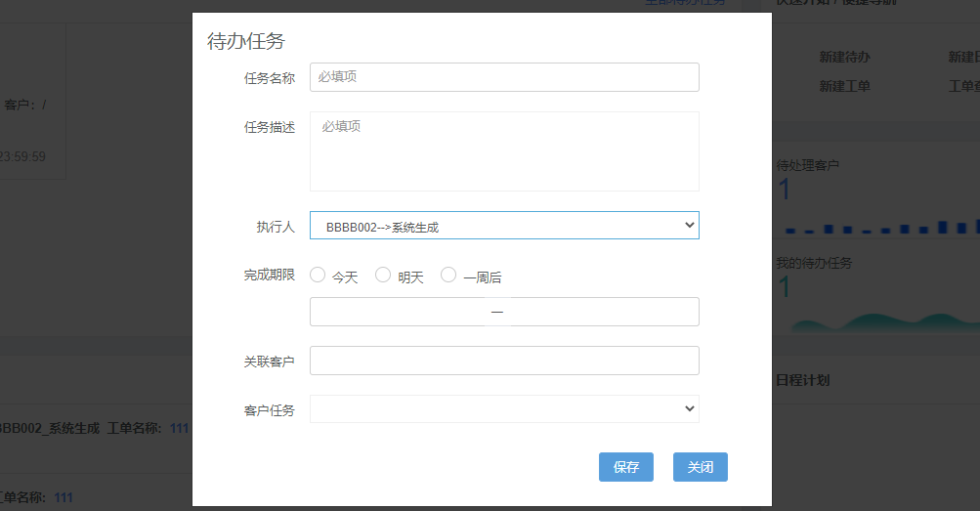Click the 111 link in bottom row

[64, 497]
